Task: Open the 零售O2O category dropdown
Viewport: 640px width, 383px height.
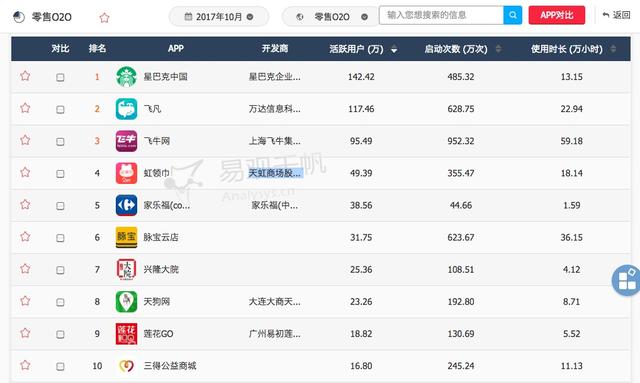Action: pos(331,17)
